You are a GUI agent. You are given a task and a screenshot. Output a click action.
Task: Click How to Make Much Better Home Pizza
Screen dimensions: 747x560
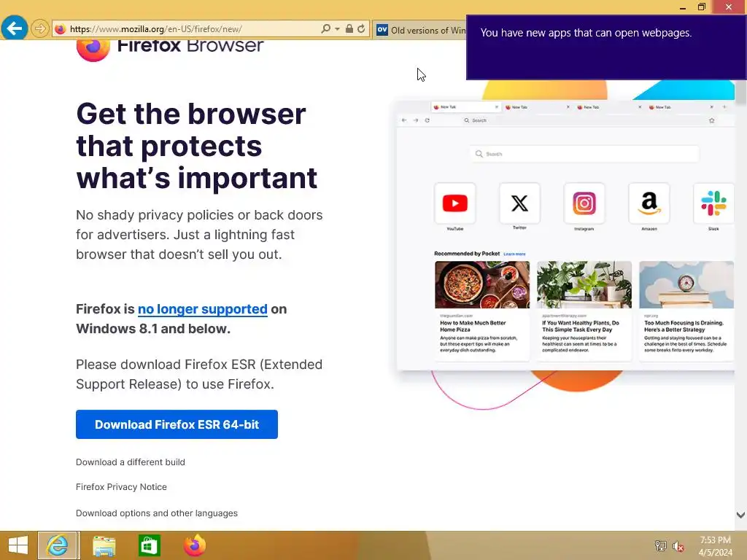473,326
